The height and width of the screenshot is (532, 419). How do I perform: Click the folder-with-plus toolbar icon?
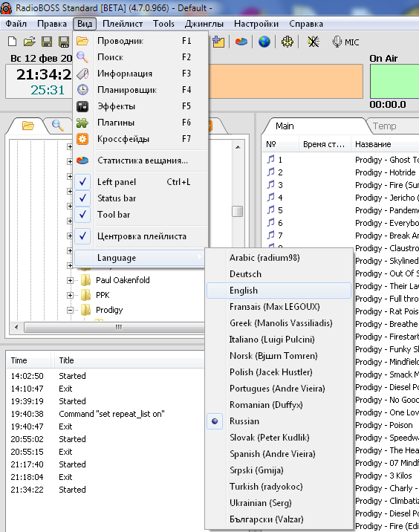click(218, 42)
